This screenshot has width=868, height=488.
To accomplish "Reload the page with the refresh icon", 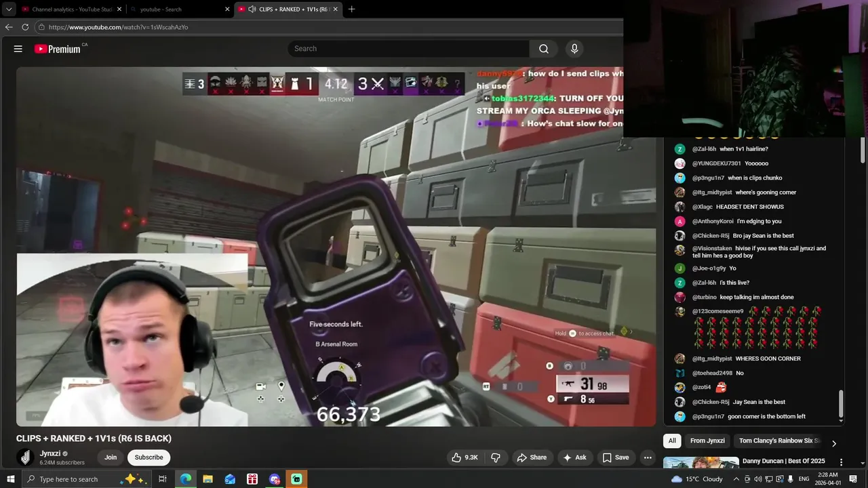I will click(x=25, y=27).
